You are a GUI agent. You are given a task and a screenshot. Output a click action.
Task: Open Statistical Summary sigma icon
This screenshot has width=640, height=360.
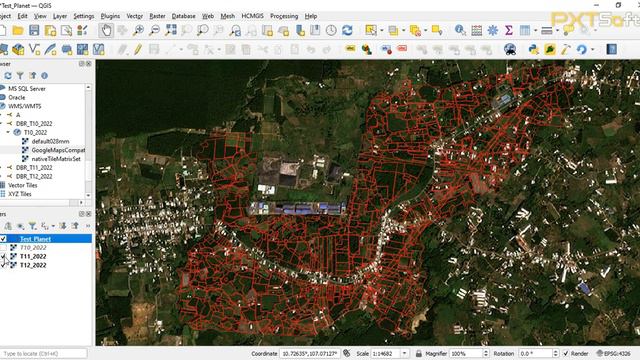pos(509,31)
